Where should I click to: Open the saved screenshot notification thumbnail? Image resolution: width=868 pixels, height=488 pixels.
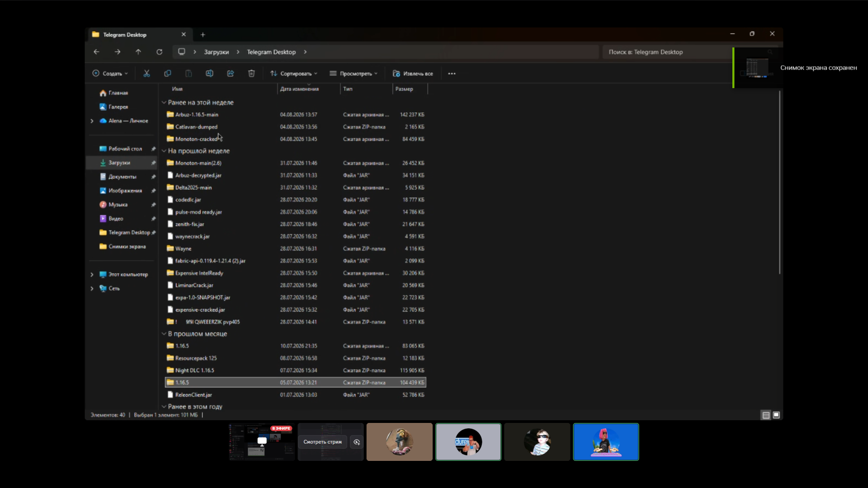(x=757, y=68)
